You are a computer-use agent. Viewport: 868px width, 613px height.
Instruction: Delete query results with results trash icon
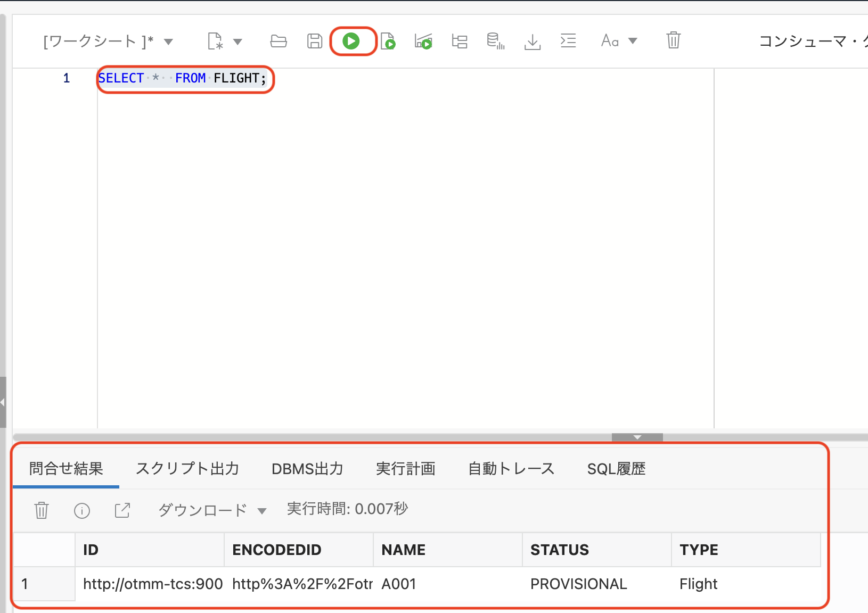(42, 510)
